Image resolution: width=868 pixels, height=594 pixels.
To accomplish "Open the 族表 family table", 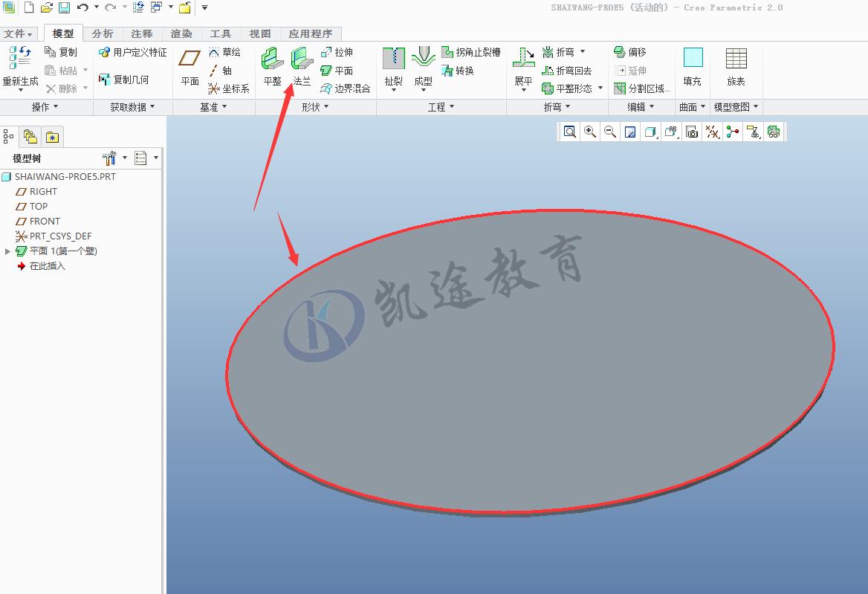I will point(736,67).
